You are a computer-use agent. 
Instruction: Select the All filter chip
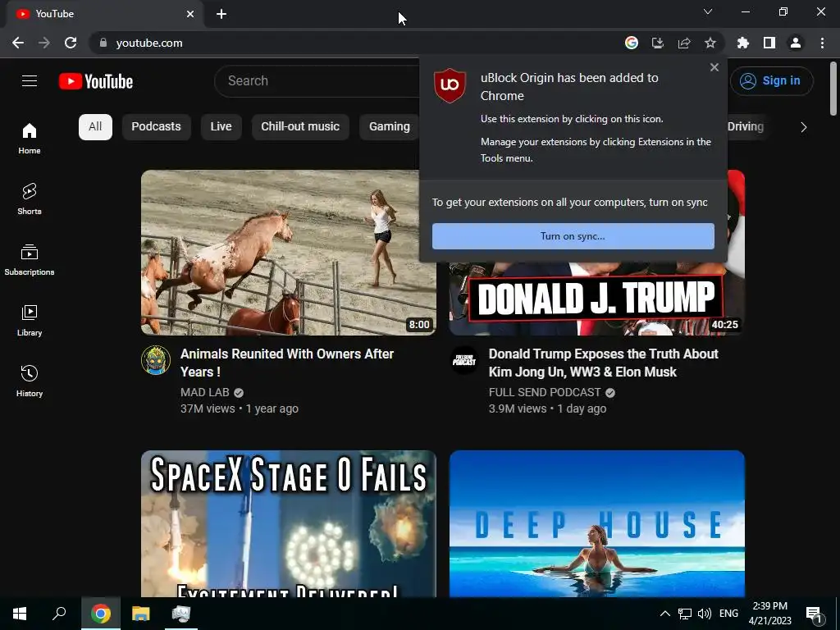click(95, 127)
